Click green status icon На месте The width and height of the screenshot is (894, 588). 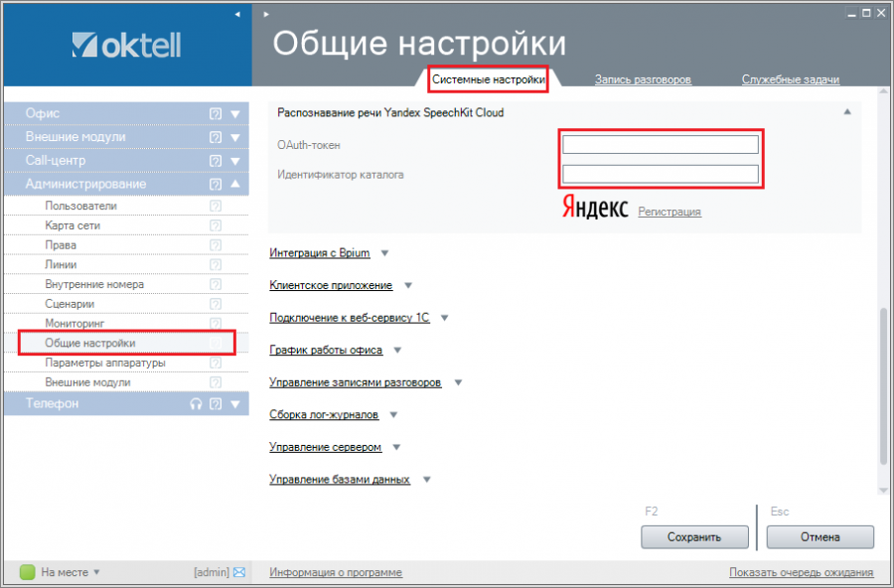(x=28, y=572)
